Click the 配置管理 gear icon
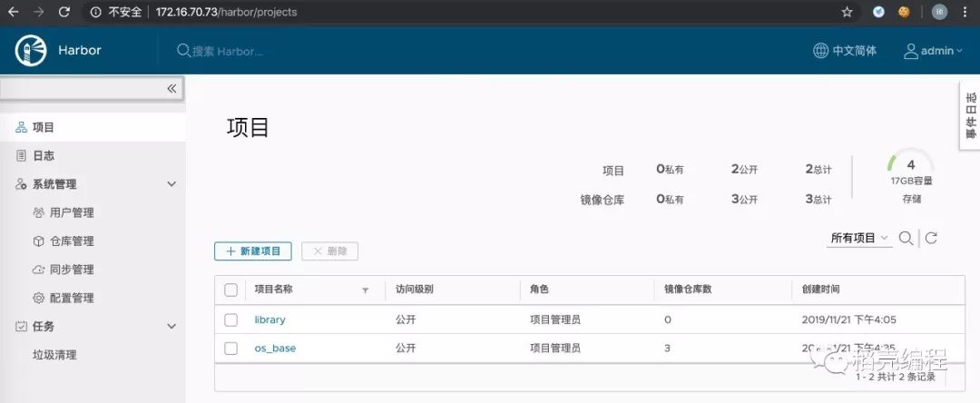Viewport: 980px width, 403px height. pos(38,298)
